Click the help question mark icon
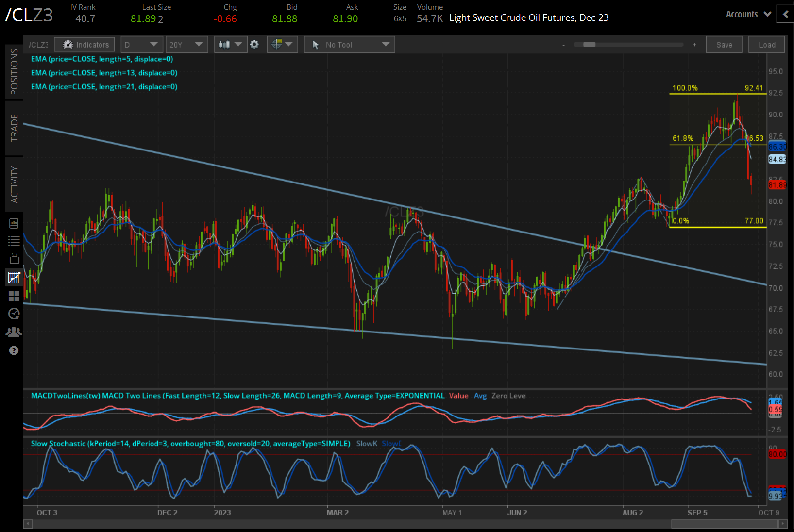The image size is (794, 532). [14, 350]
